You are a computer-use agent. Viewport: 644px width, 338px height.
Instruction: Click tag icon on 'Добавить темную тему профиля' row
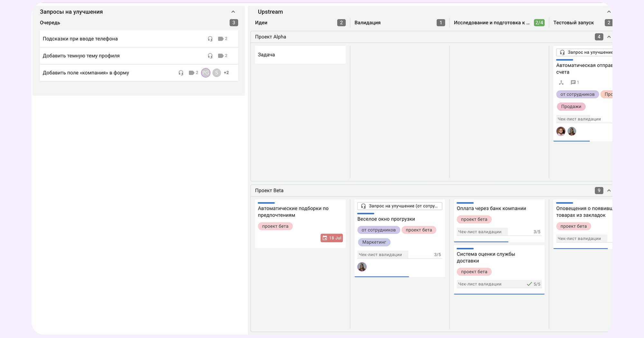(x=221, y=56)
